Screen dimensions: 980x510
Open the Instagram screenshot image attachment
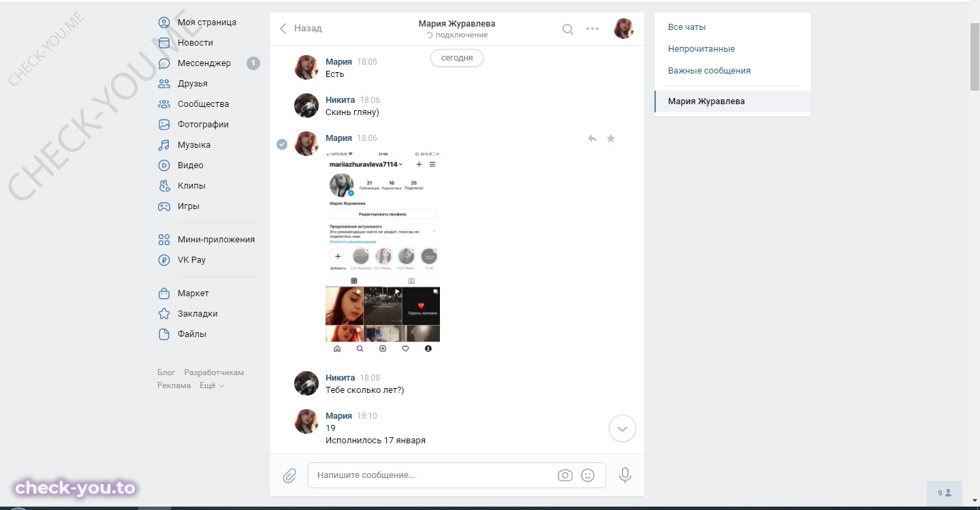click(383, 252)
